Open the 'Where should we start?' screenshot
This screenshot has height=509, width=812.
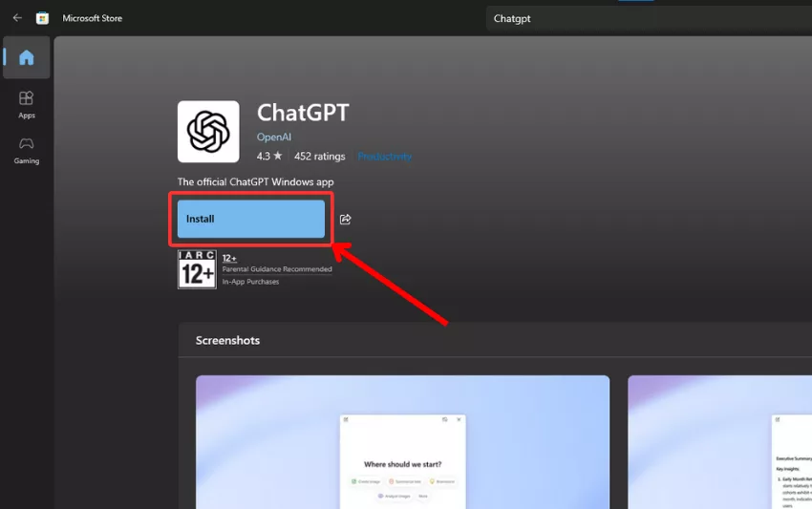tap(402, 442)
